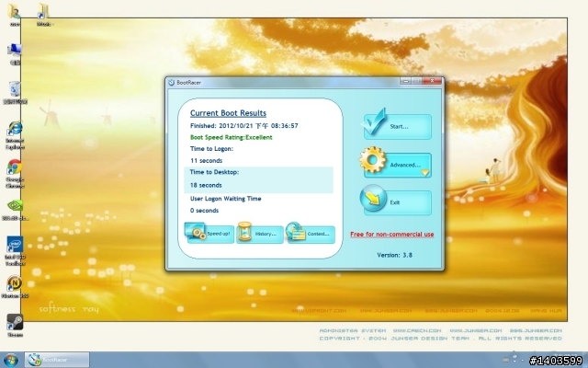Close the BootRacer window

pos(433,81)
